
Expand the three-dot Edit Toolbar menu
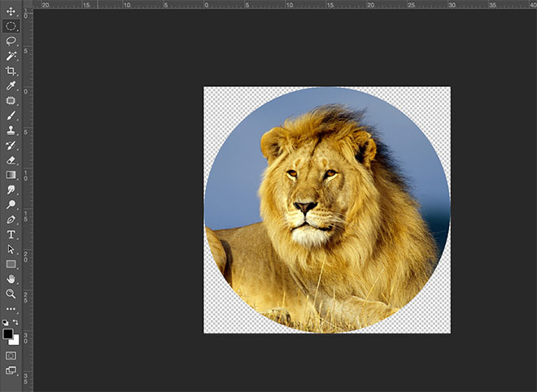[x=11, y=309]
